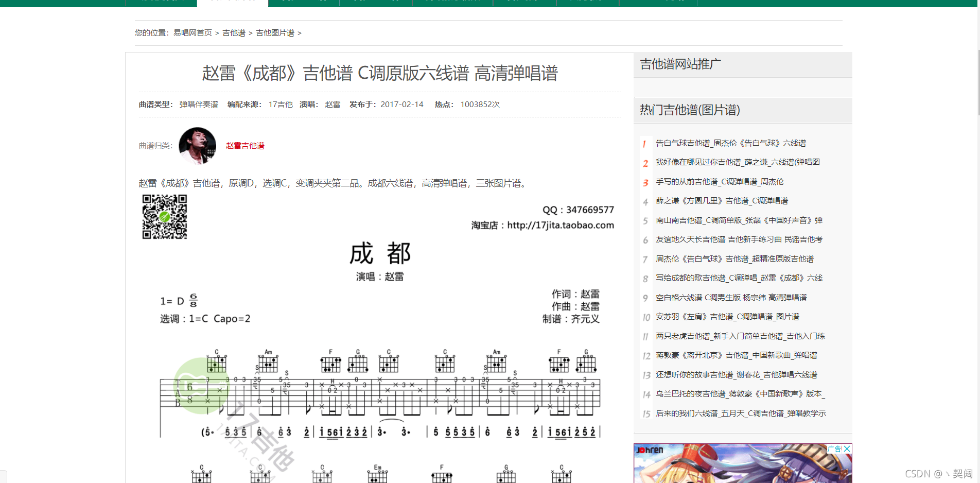Open 薛之谦《方圆几里》吉他谱 entry
This screenshot has width=980, height=483.
[x=722, y=201]
